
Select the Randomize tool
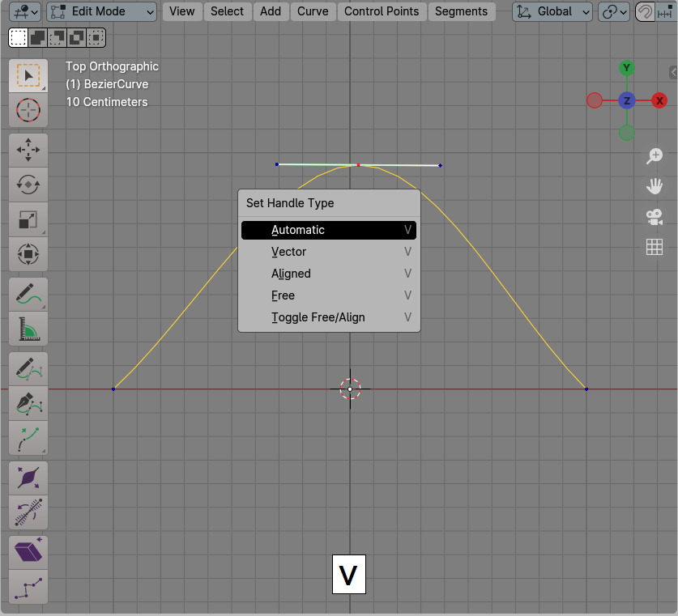pyautogui.click(x=28, y=587)
